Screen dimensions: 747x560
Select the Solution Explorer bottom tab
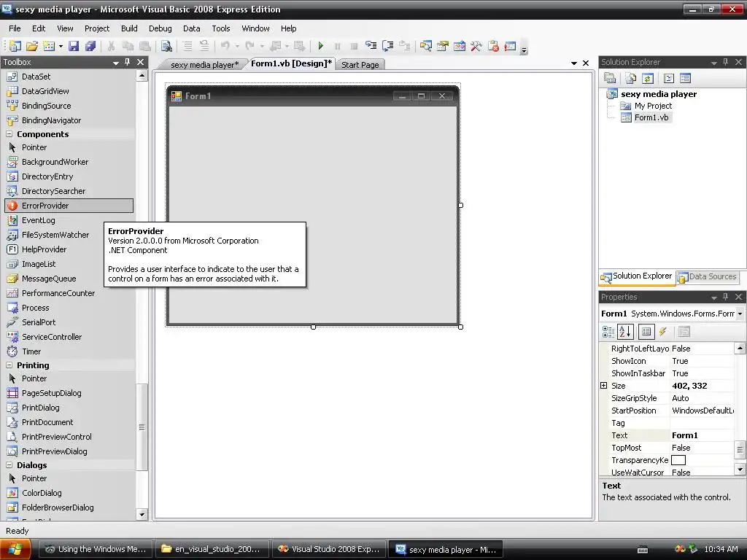637,276
